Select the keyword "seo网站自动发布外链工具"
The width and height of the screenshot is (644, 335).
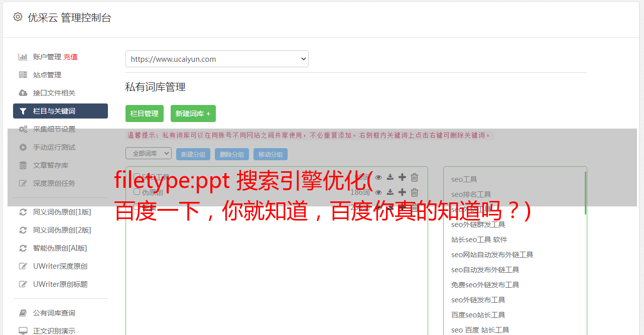click(x=492, y=255)
